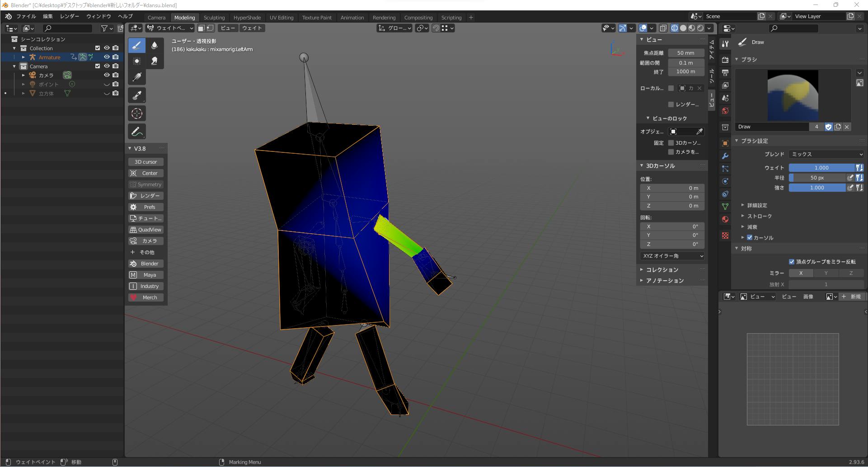Expand the Collection panel in sidebar

pyautogui.click(x=662, y=270)
